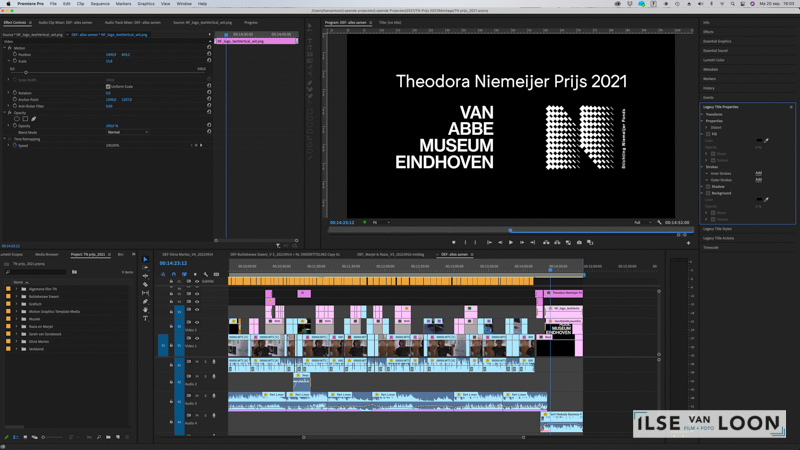Toggle Position animation stopwatch
The height and width of the screenshot is (450, 800).
15,54
